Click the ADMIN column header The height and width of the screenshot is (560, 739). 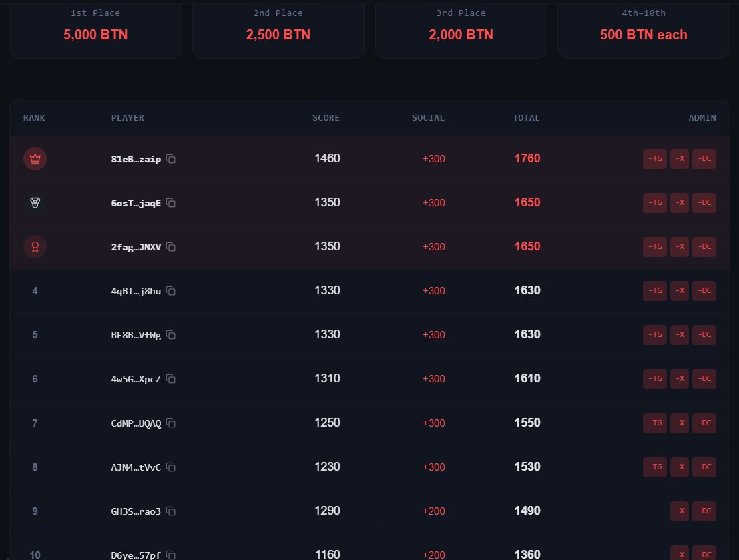pos(702,118)
